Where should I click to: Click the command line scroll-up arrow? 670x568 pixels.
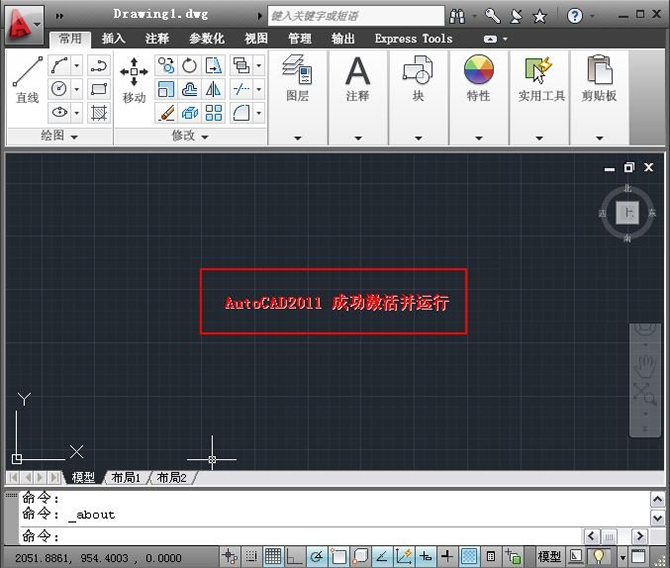click(657, 499)
